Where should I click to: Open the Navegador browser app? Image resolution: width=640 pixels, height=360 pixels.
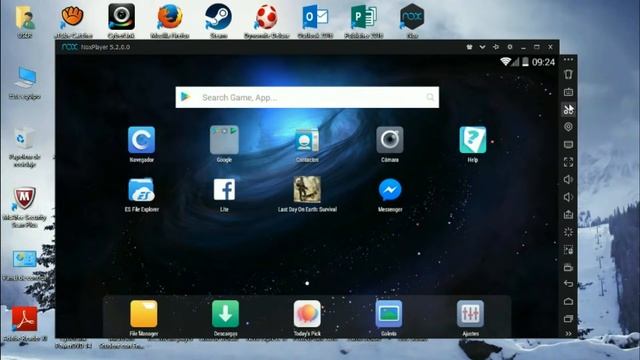[x=141, y=140]
